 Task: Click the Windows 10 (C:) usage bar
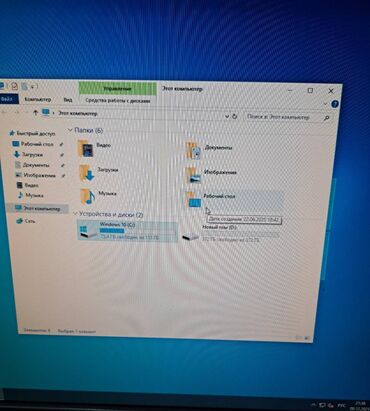click(138, 231)
